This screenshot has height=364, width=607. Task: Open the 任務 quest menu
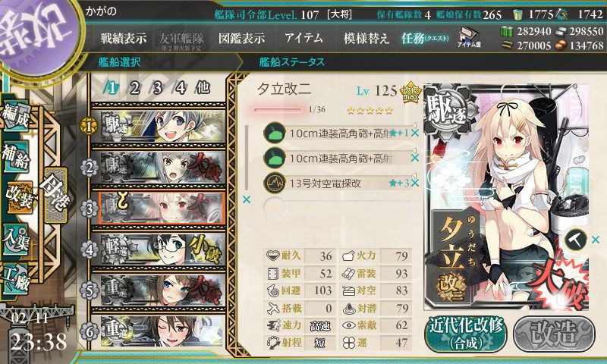425,38
